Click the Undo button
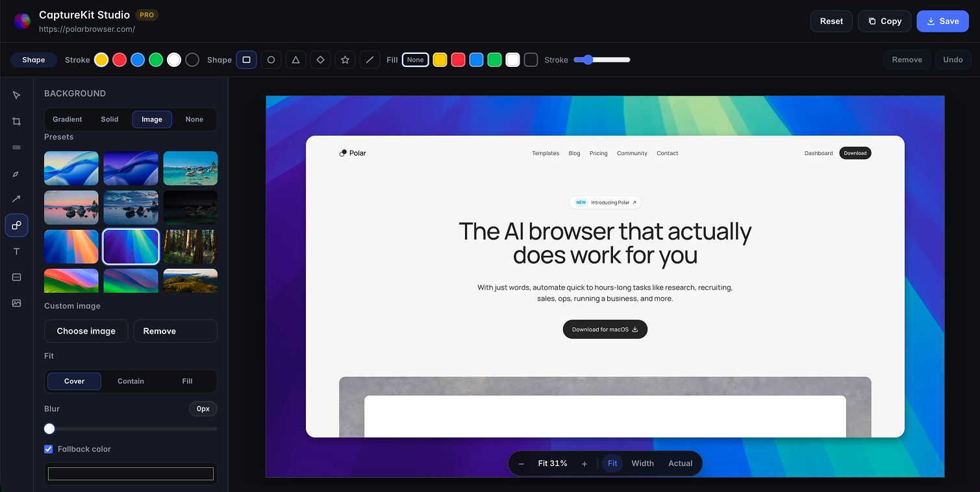This screenshot has width=980, height=492. tap(953, 60)
